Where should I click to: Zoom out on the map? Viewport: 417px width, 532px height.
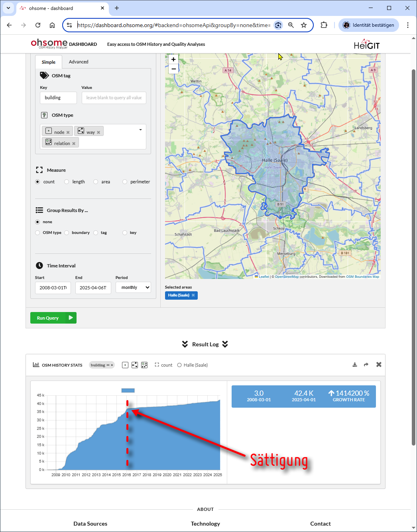tap(173, 69)
